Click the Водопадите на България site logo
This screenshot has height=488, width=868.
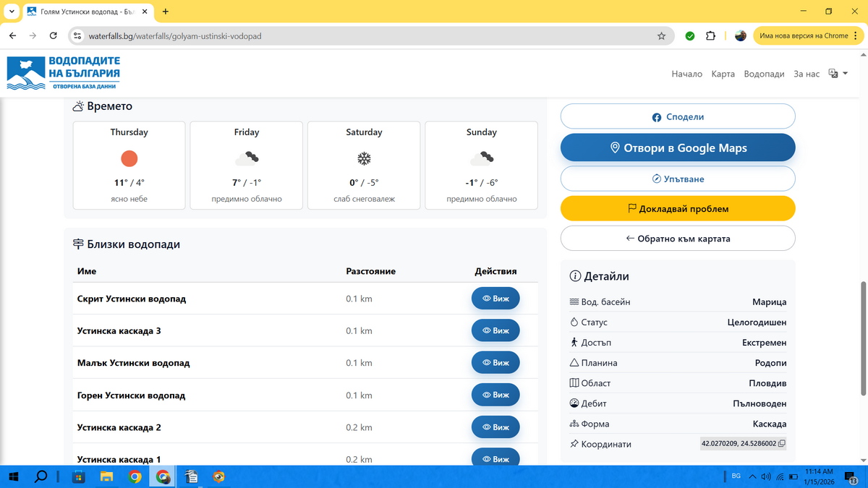pos(64,73)
